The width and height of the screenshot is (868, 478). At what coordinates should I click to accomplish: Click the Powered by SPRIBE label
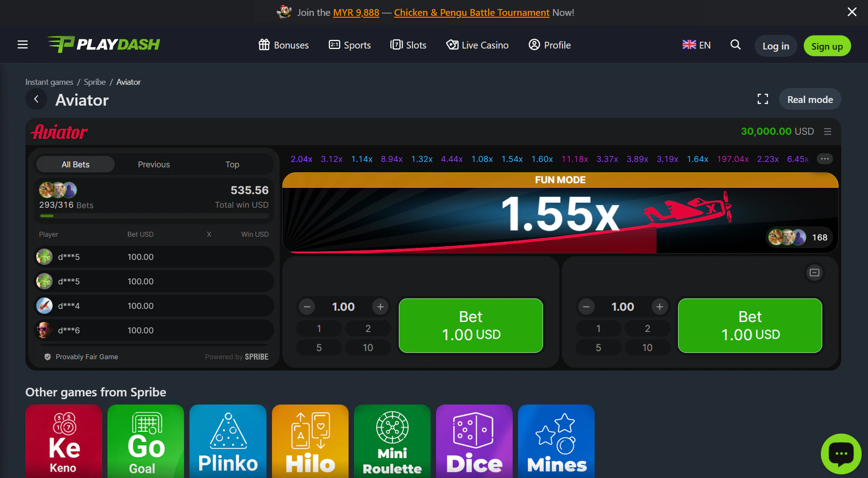(237, 357)
